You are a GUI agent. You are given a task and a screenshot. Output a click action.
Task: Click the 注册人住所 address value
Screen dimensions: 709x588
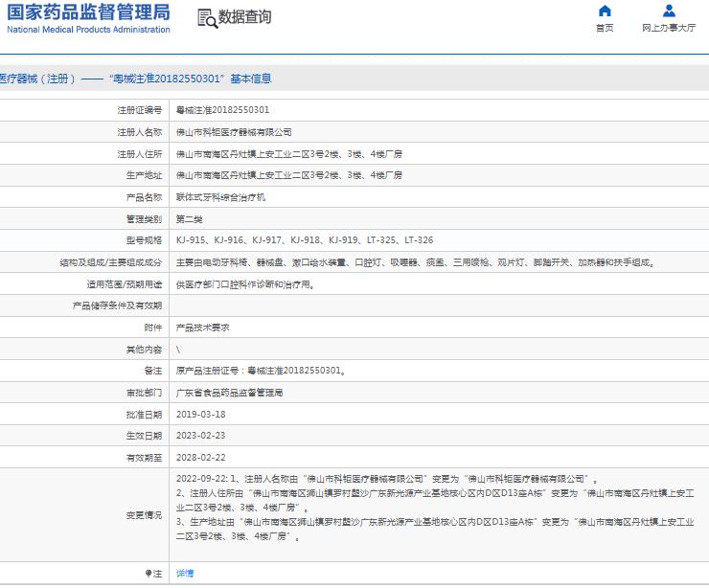point(289,153)
